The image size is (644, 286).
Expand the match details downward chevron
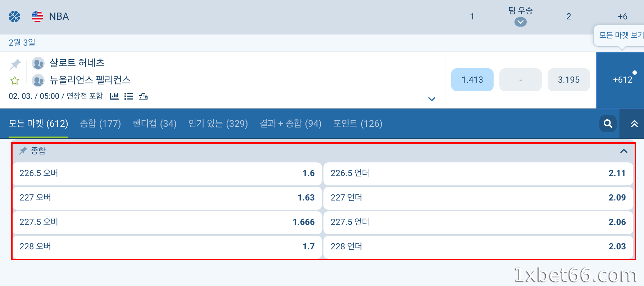(431, 99)
